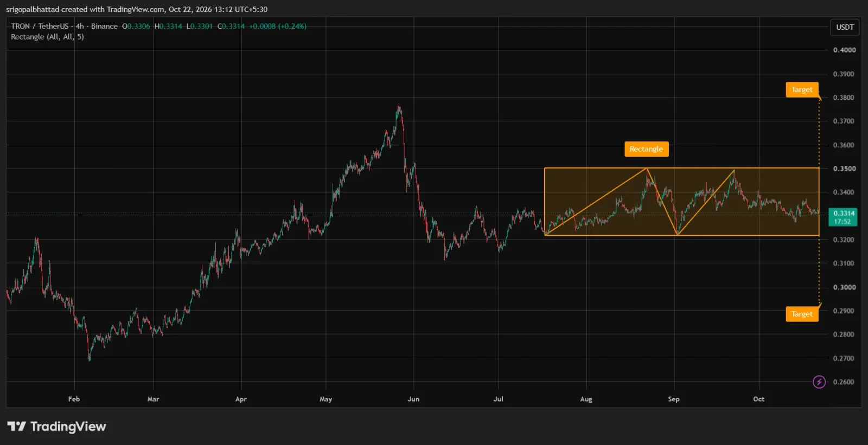Click the low value L0.3301
The height and width of the screenshot is (445, 868).
(x=200, y=26)
